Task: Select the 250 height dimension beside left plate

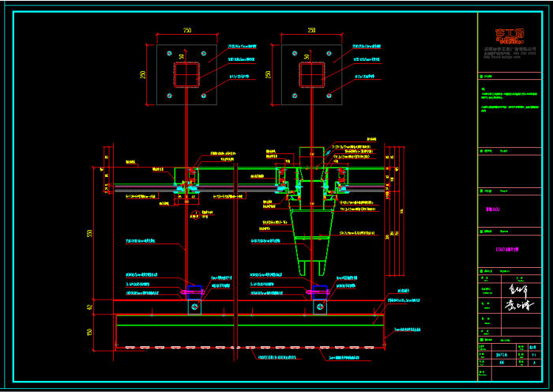Action: pyautogui.click(x=143, y=75)
